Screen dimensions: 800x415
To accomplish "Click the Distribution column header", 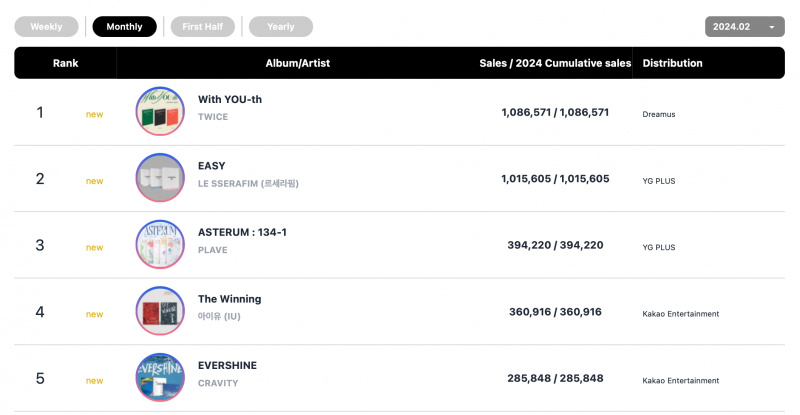I will [672, 63].
